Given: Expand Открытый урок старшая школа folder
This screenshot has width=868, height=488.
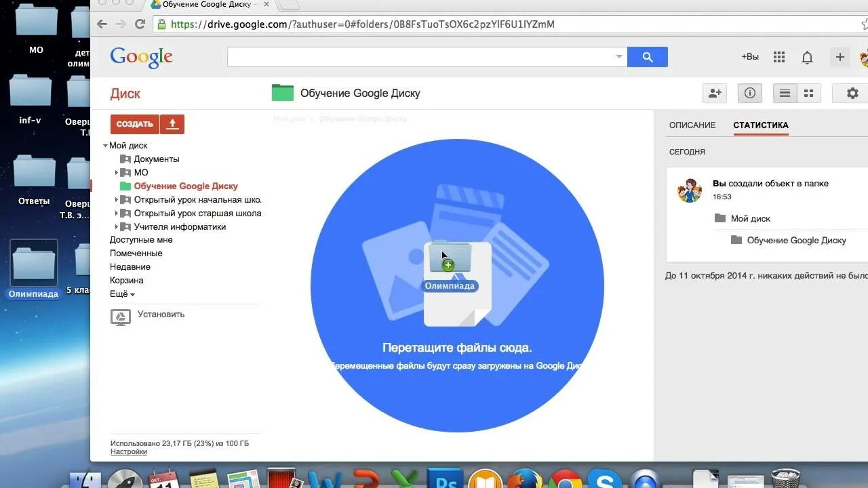Looking at the screenshot, I should pyautogui.click(x=116, y=213).
